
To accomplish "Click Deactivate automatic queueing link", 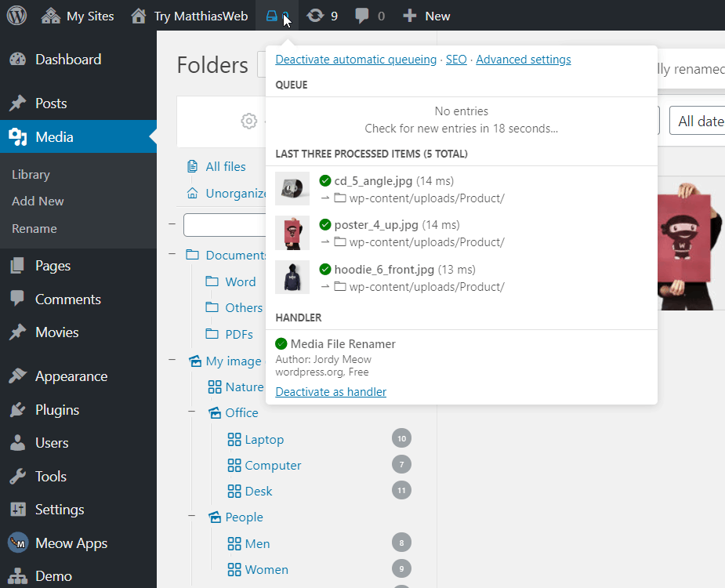I will tap(356, 60).
